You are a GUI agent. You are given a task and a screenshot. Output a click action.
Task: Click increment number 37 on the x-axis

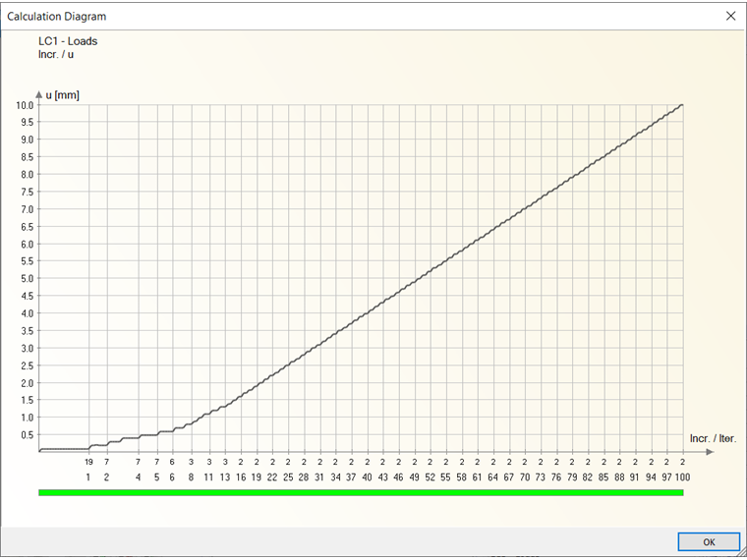coord(351,477)
